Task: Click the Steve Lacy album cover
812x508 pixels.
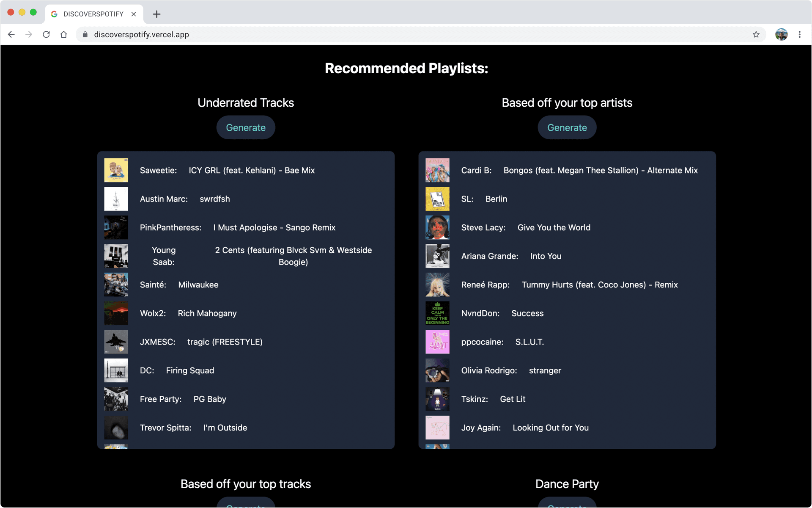Action: point(437,227)
